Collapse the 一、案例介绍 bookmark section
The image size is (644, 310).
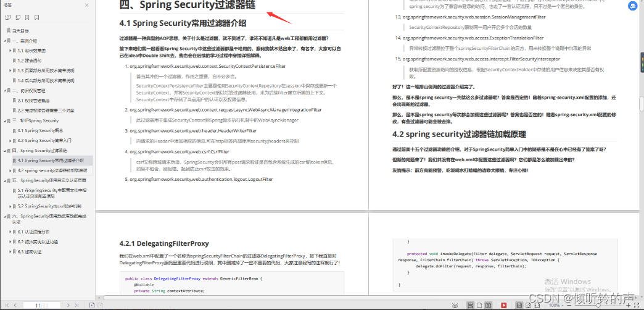tap(4, 40)
